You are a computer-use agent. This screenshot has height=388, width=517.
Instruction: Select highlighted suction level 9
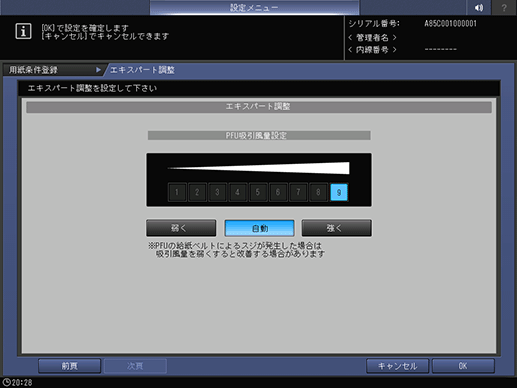tap(339, 192)
